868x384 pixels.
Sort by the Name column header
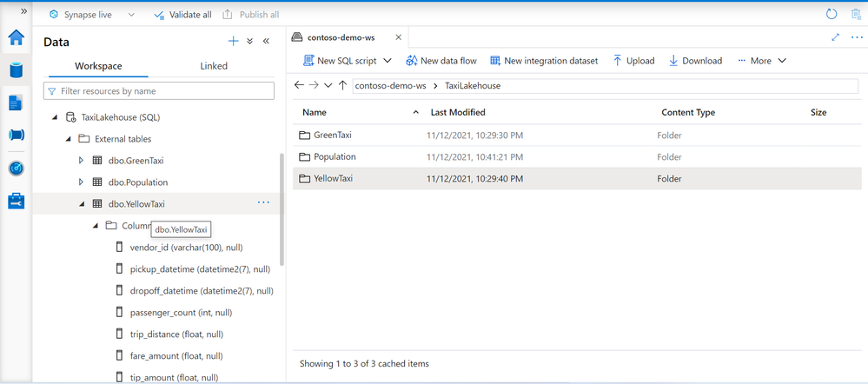click(315, 112)
